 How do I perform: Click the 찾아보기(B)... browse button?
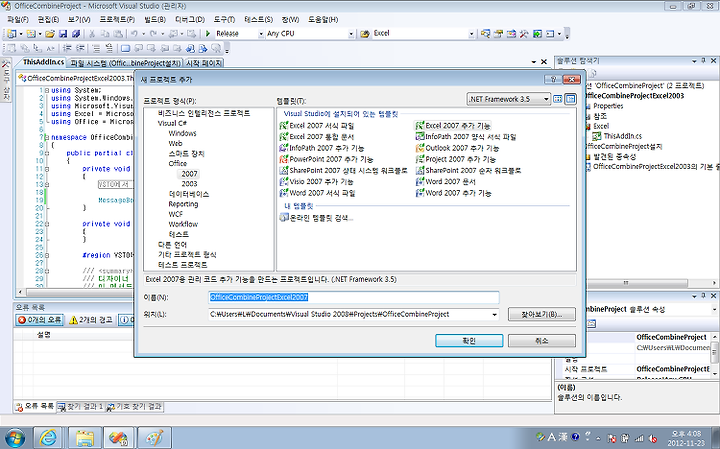(x=542, y=314)
